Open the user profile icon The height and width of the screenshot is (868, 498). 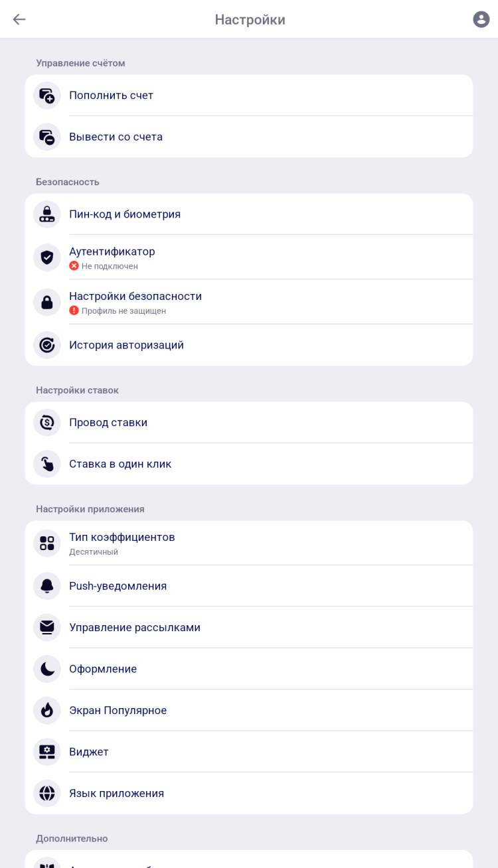481,19
